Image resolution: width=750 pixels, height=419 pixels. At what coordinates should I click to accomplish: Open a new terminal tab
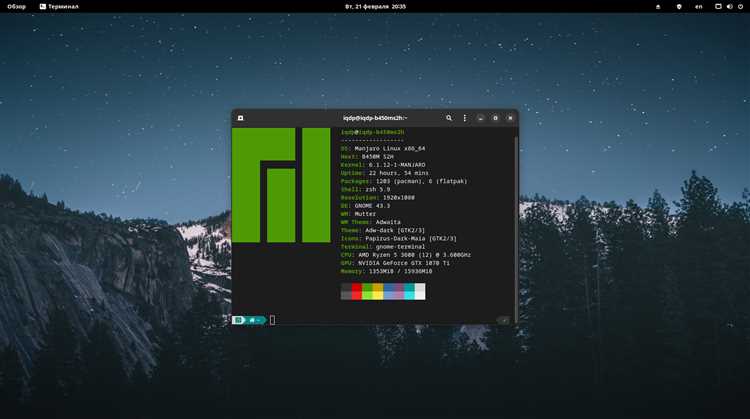pos(241,118)
